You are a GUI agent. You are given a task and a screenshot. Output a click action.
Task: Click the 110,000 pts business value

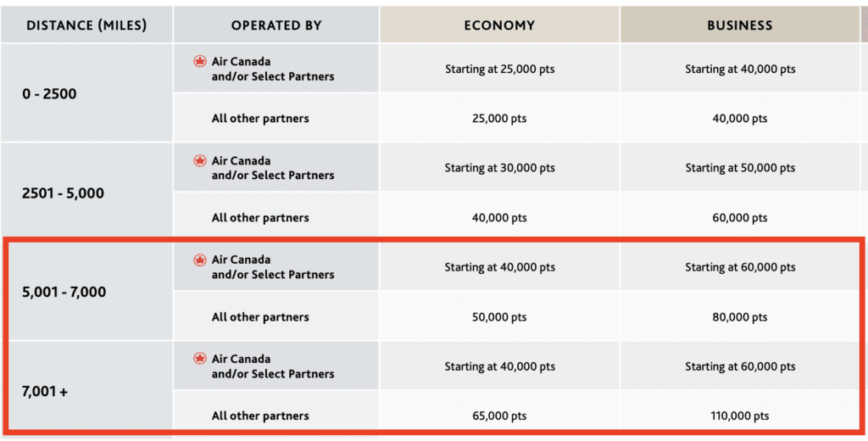pos(740,416)
